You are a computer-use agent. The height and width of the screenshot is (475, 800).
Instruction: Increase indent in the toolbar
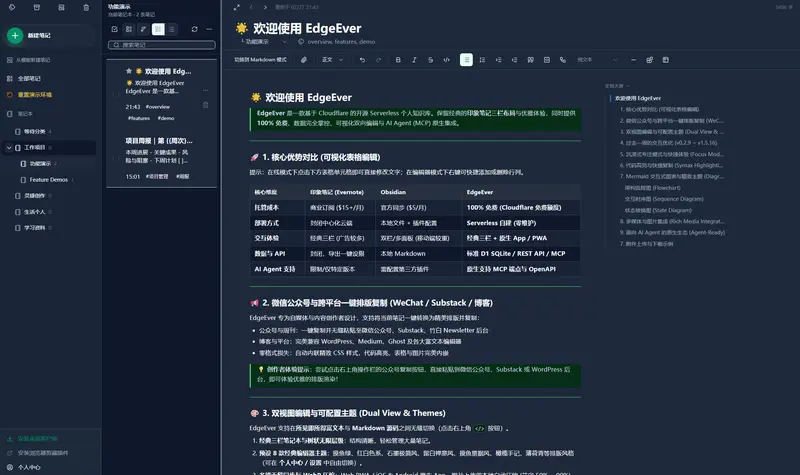(498, 60)
